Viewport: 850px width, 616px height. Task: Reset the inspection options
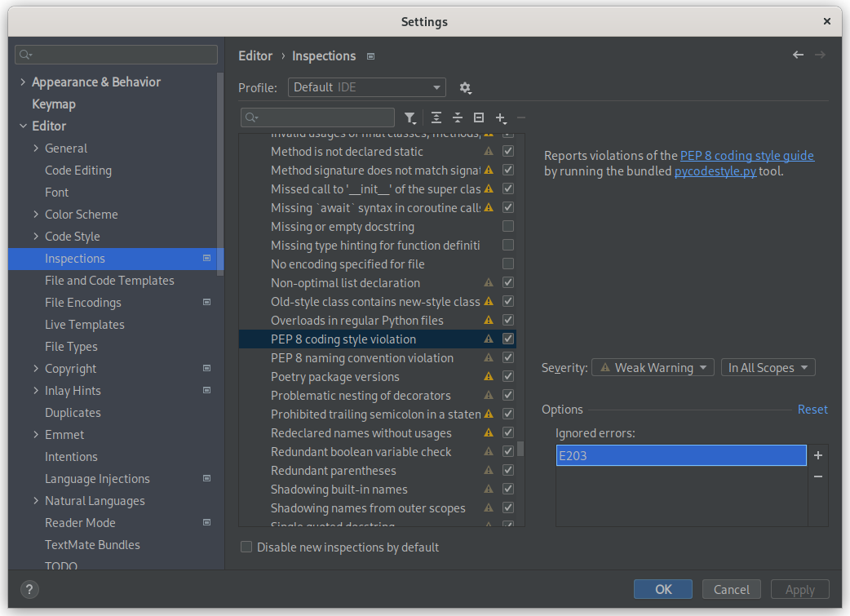click(x=812, y=410)
